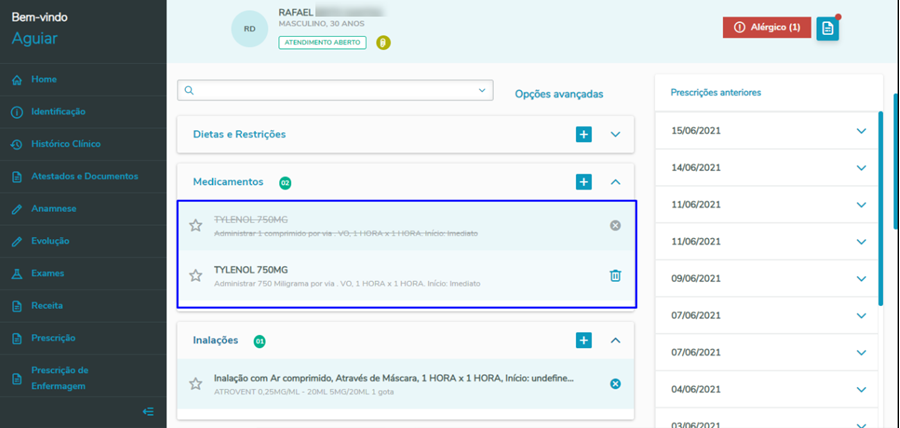Image resolution: width=900 pixels, height=428 pixels.
Task: Favorite the Inalação com Ar comprimido entry
Action: (196, 384)
